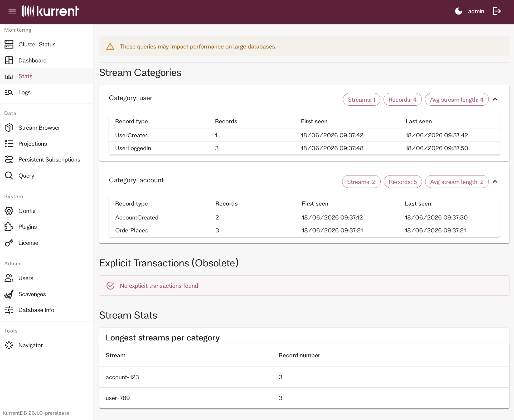The image size is (514, 420).
Task: Click the no transactions checkmark icon
Action: coord(110,286)
